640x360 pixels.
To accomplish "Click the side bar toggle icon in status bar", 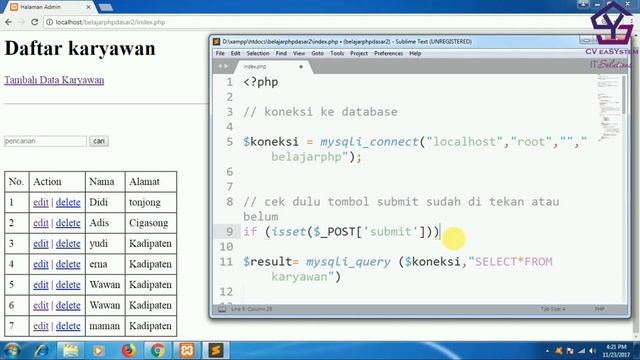I will [222, 309].
